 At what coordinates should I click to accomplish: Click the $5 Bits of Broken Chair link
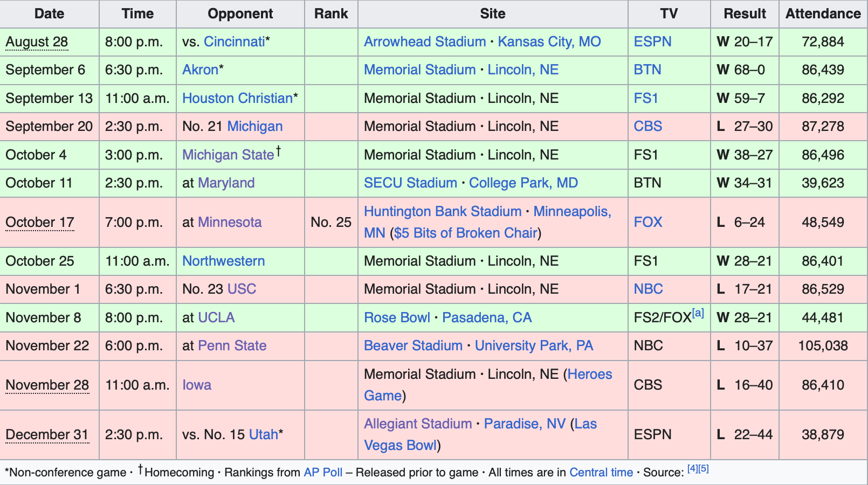(x=466, y=233)
